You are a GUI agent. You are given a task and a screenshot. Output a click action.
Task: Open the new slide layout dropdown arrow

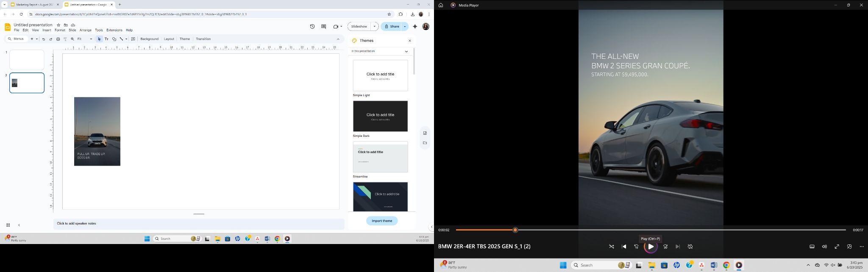(x=37, y=39)
